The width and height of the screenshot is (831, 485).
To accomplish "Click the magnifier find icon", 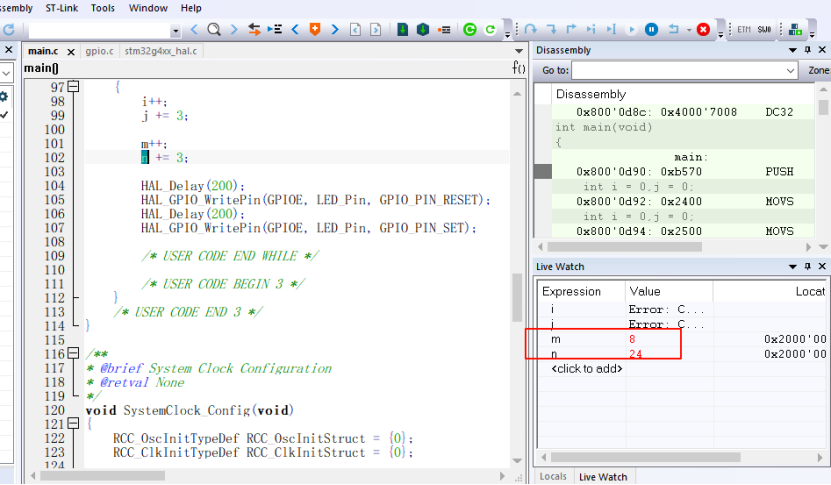I will [x=214, y=30].
